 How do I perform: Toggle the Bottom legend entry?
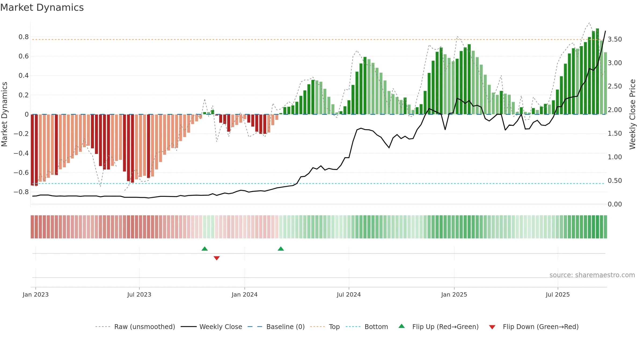tap(367, 327)
